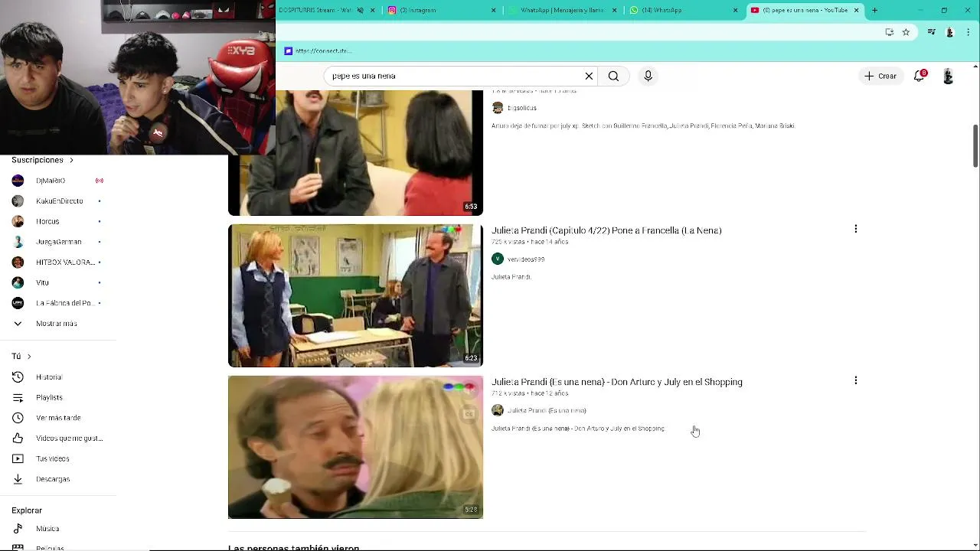Screen dimensions: 980x551
Task: Open Música under Explorar
Action: click(47, 529)
